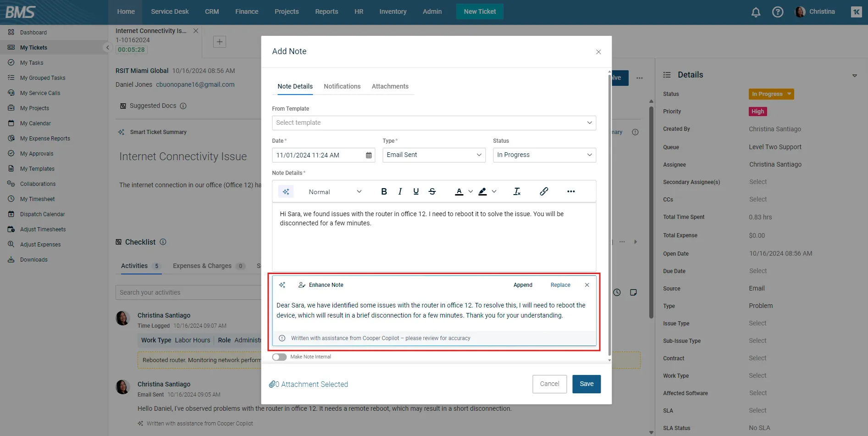Click the Copilot sparkle icon in editor toolbar

(x=286, y=191)
